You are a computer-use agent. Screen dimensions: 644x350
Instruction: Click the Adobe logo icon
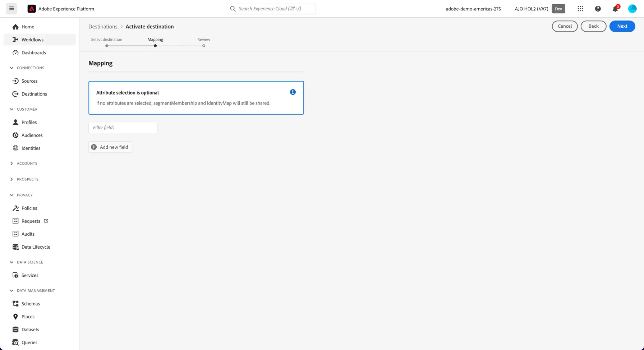click(32, 9)
